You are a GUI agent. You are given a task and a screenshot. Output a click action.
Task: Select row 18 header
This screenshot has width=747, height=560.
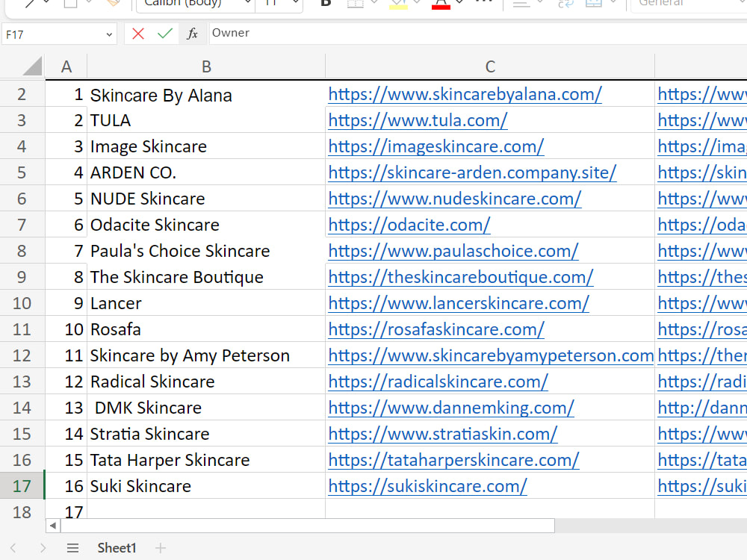[22, 511]
